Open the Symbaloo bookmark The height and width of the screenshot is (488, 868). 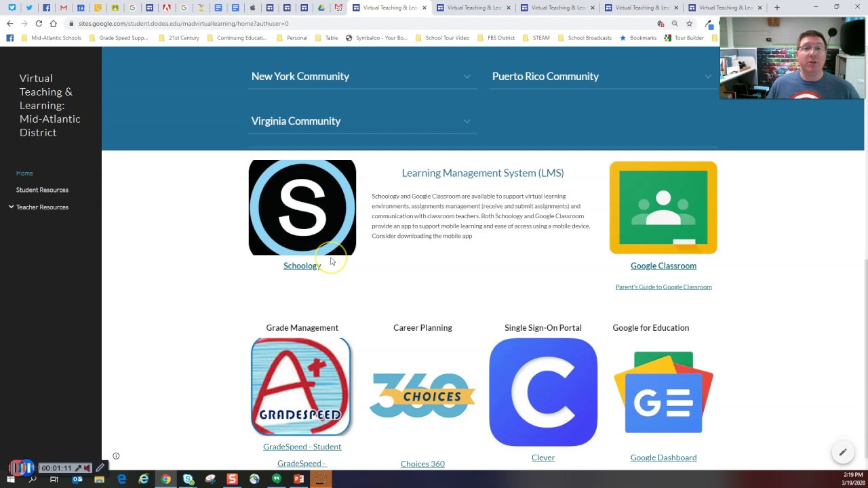point(376,38)
